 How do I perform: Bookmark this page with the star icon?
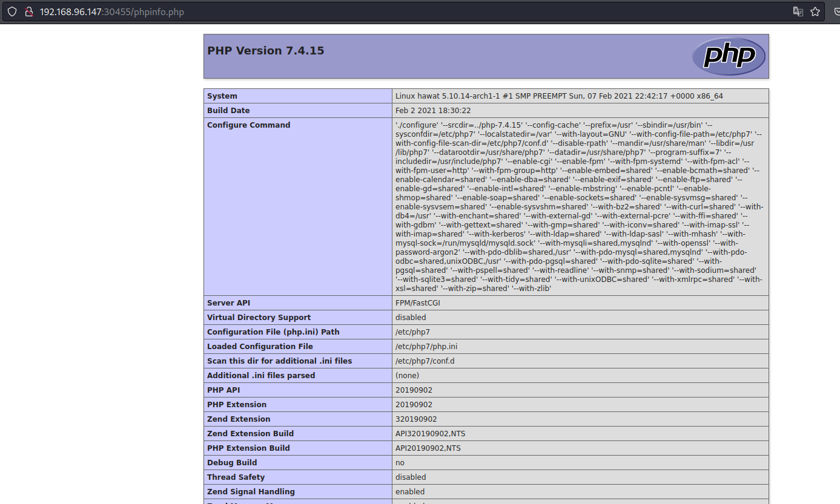pos(815,12)
